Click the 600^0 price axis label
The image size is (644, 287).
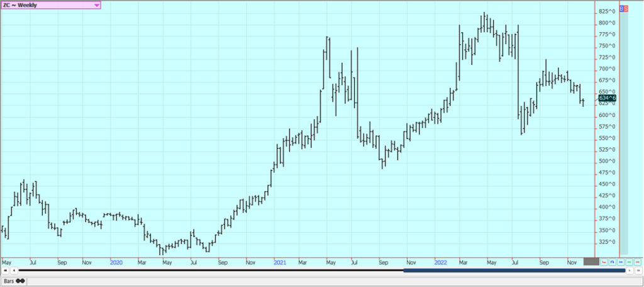(x=607, y=115)
